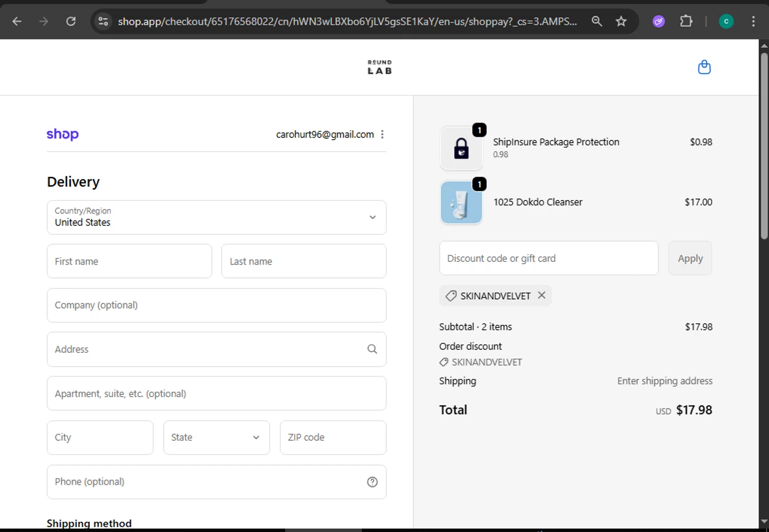Click the First name field

click(x=129, y=261)
